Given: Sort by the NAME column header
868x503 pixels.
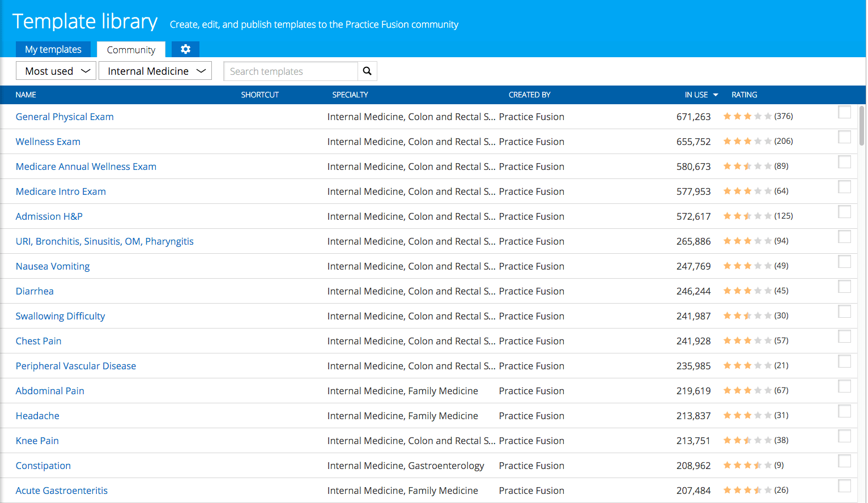Looking at the screenshot, I should [26, 95].
